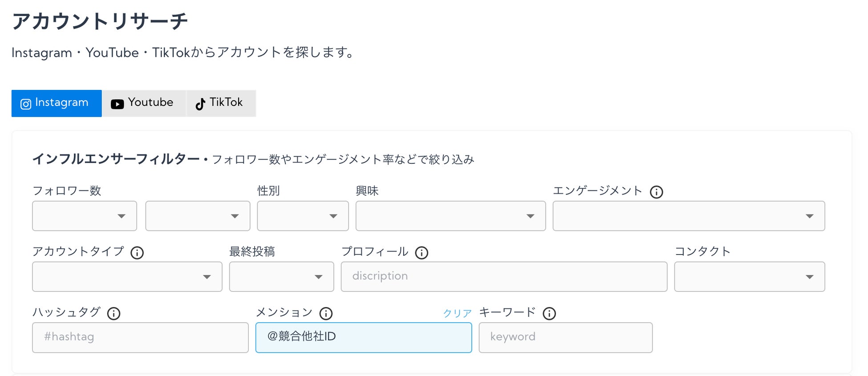Click info icon beside アカウントタイプ label

[137, 253]
